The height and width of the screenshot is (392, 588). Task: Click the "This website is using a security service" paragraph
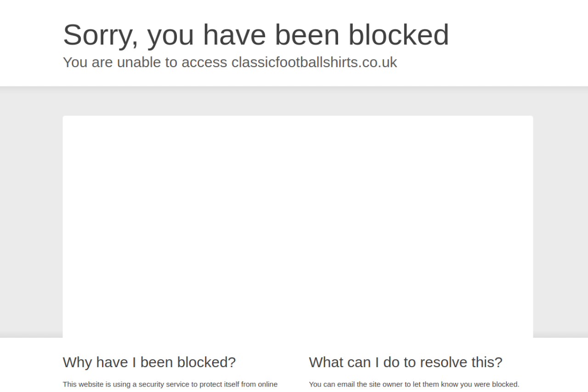170,384
